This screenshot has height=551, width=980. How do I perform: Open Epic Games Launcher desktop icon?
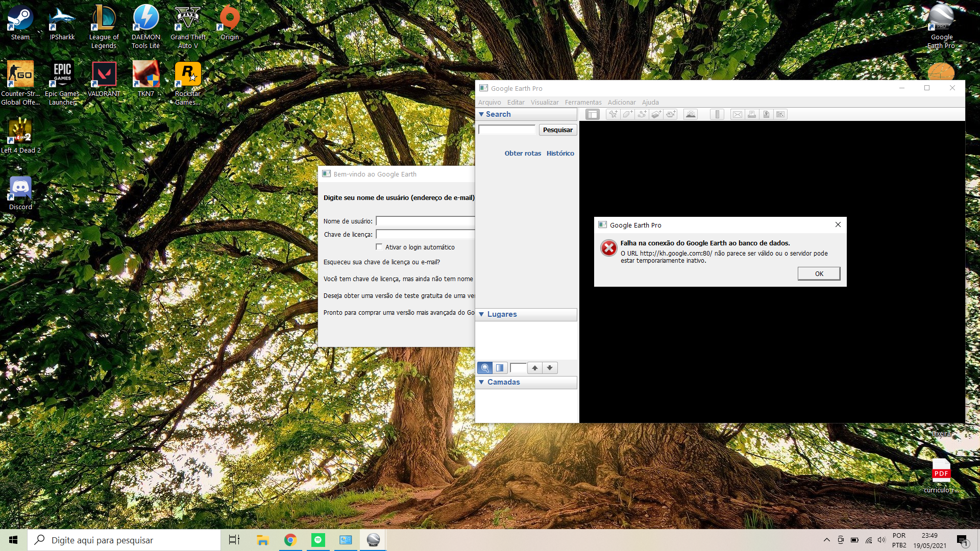pos(62,83)
